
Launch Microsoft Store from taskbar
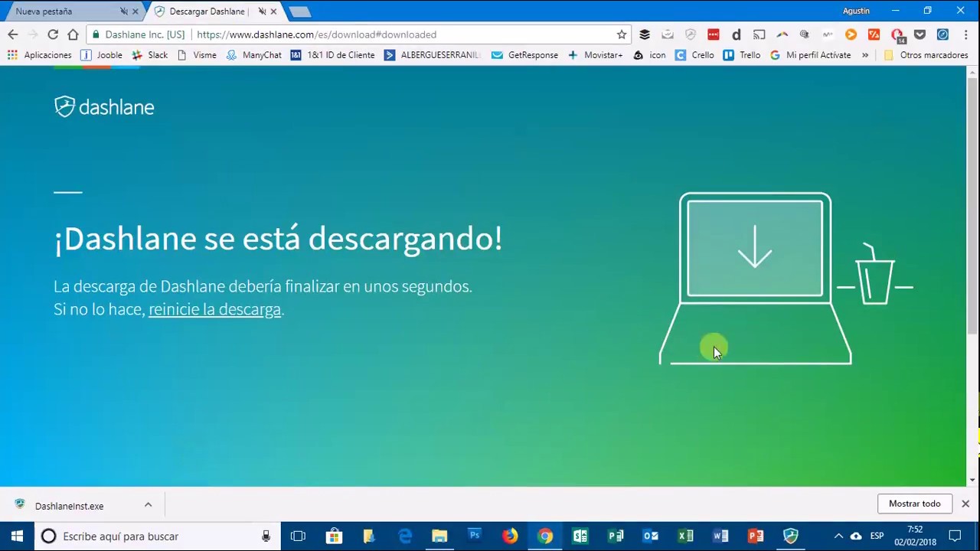click(334, 536)
